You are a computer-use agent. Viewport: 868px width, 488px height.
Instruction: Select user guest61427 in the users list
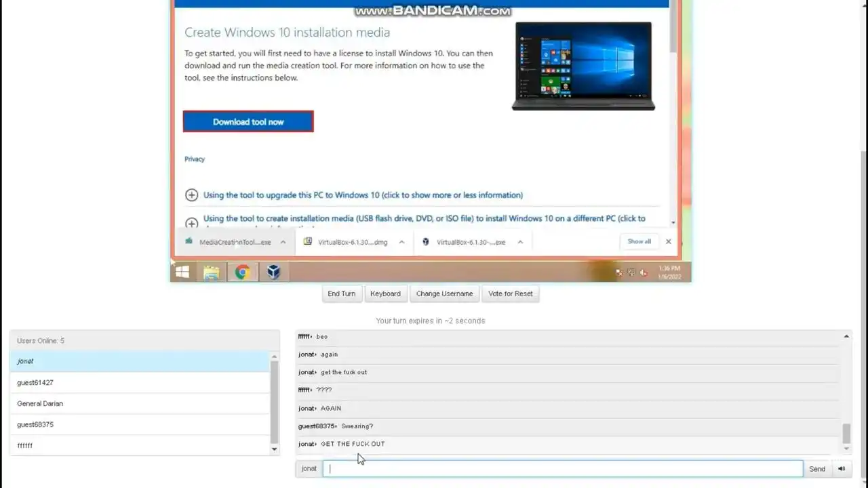140,382
